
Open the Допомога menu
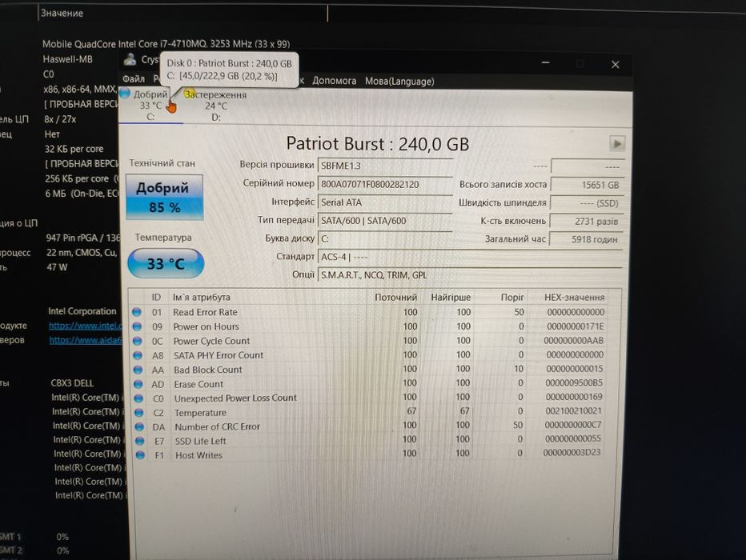334,81
